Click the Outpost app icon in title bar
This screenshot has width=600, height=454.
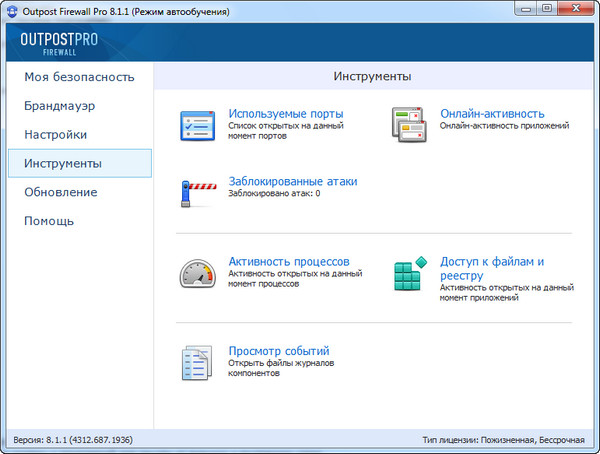pyautogui.click(x=11, y=9)
